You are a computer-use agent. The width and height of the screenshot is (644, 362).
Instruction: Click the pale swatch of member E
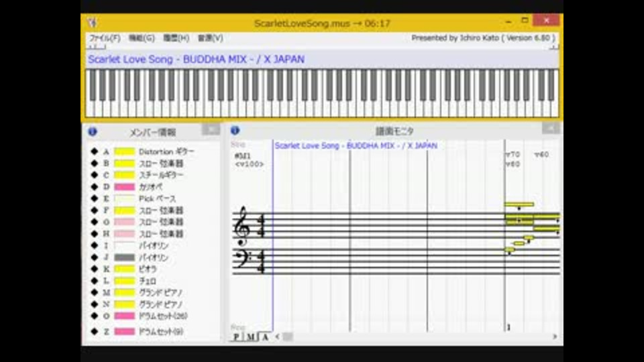click(125, 198)
